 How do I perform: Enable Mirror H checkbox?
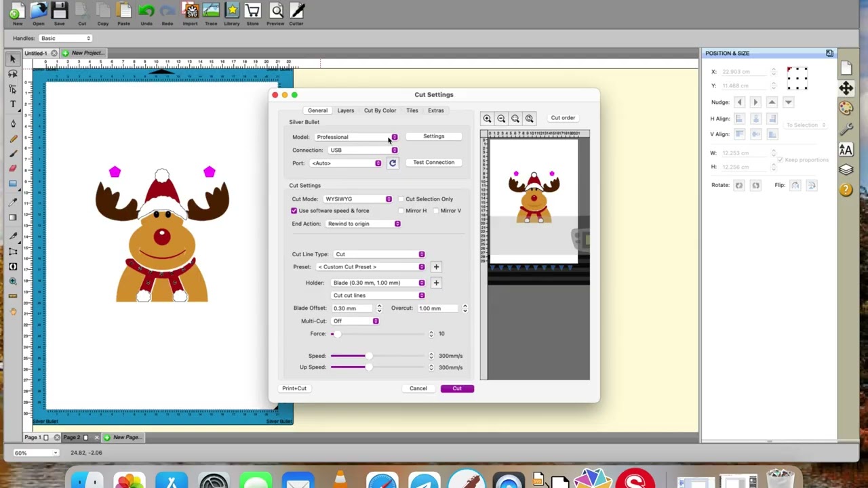pyautogui.click(x=401, y=211)
